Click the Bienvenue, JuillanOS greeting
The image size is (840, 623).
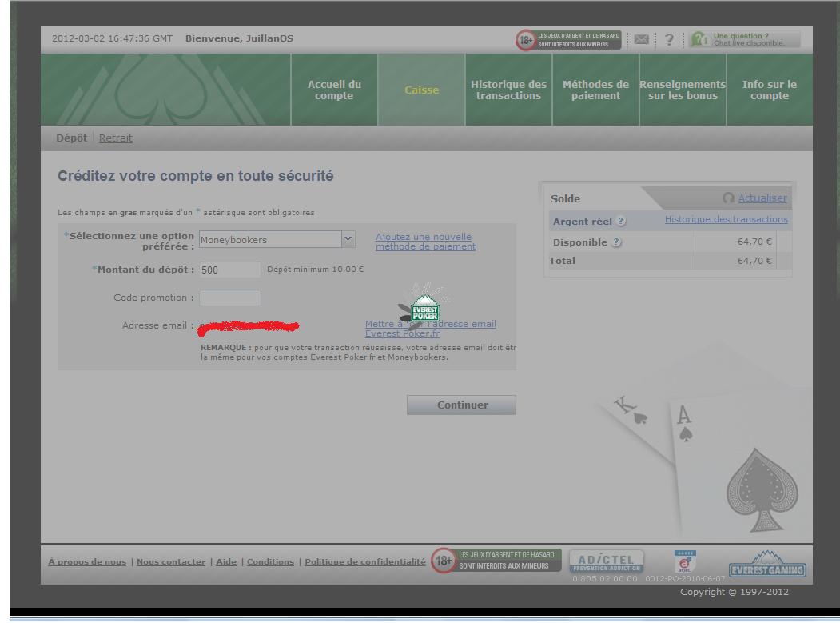point(239,38)
